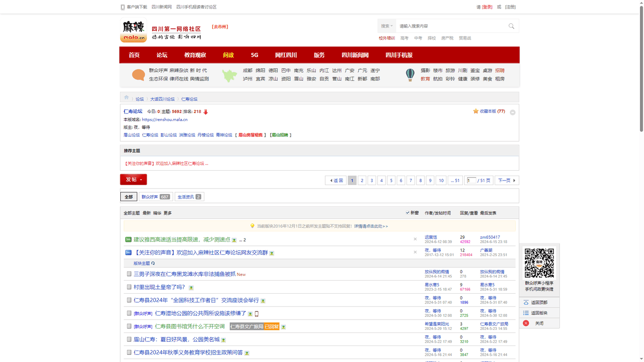Dismiss the 建议雅西高速 pinned thread with X
644x362 pixels.
415,239
